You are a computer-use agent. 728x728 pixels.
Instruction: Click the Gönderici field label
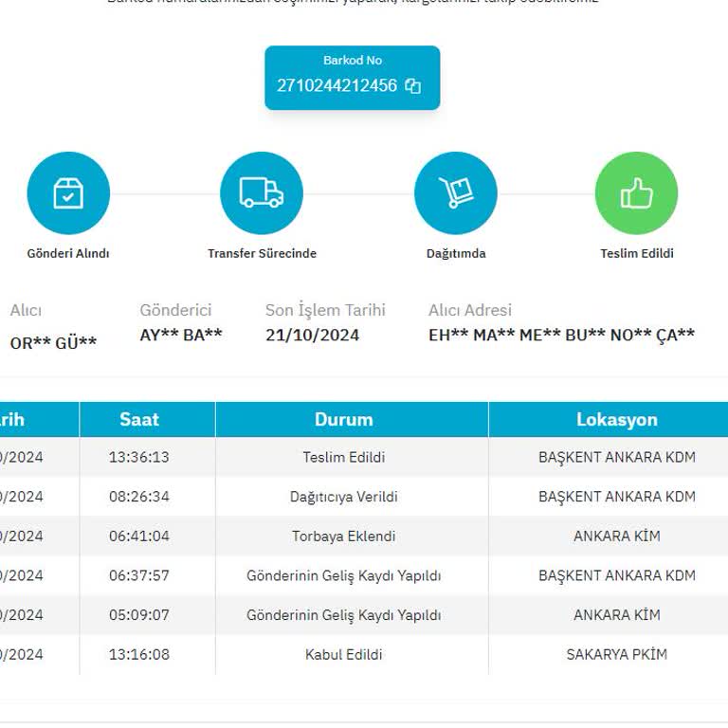pyautogui.click(x=175, y=310)
